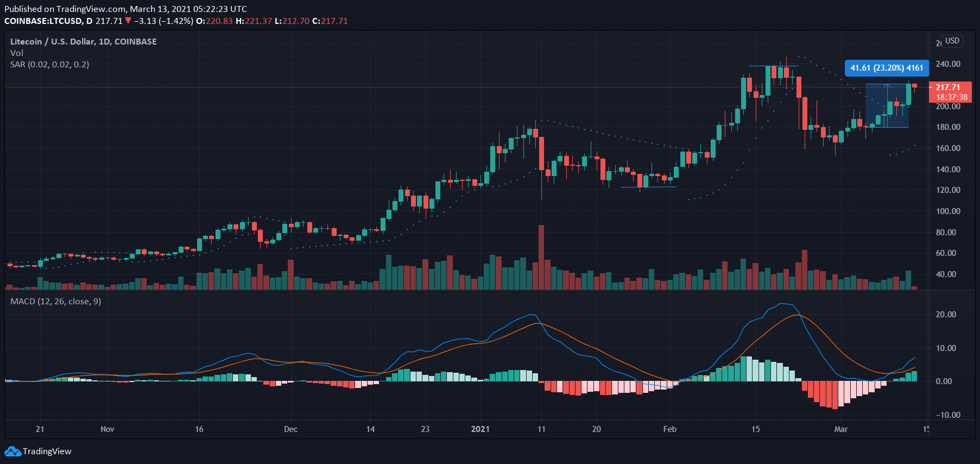Click the 40.00 price axis label
The width and height of the screenshot is (980, 464).
coord(946,274)
